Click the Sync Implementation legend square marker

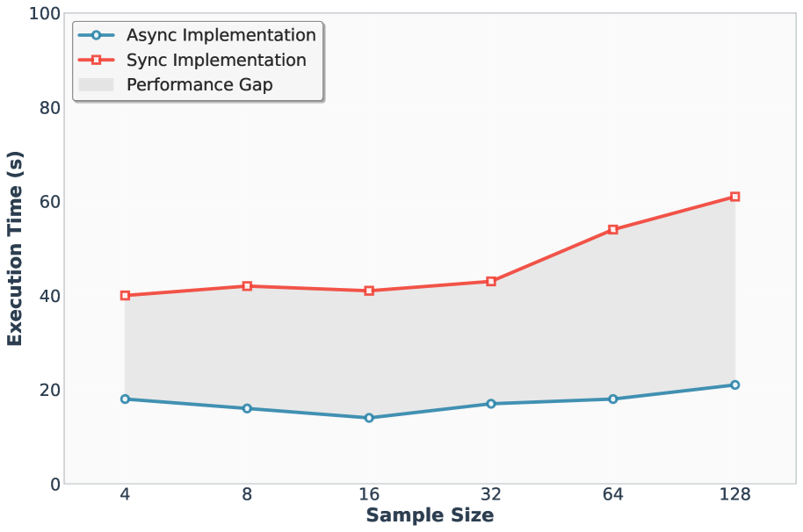click(x=97, y=61)
